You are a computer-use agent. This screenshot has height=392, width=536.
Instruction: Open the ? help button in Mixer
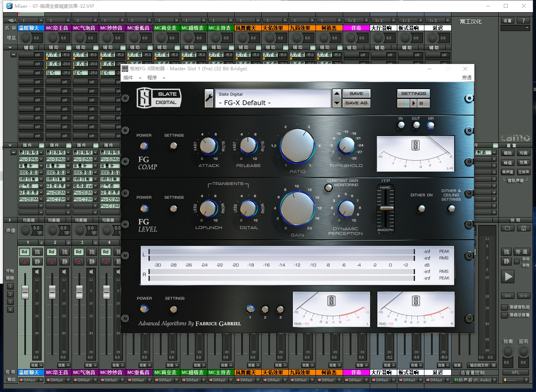point(523,20)
